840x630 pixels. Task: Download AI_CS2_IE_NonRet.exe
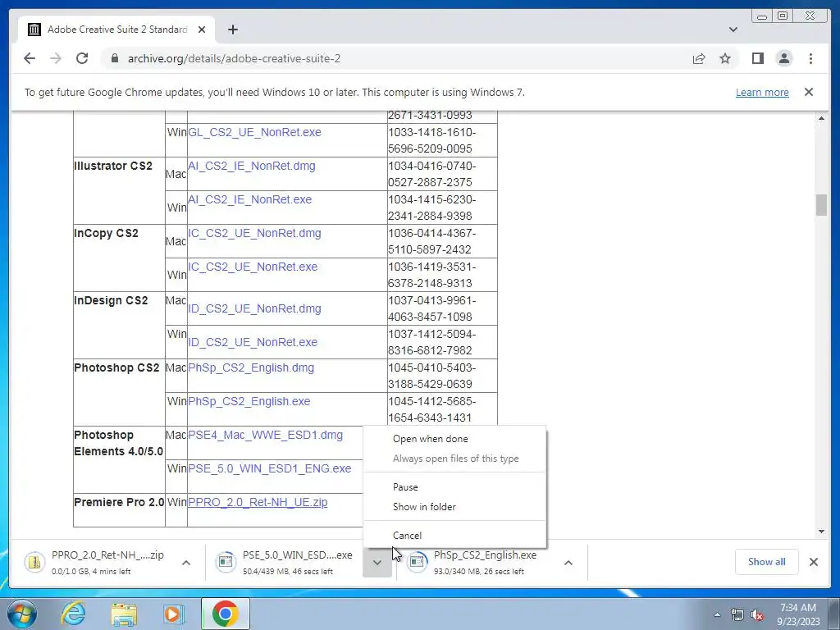click(x=249, y=200)
